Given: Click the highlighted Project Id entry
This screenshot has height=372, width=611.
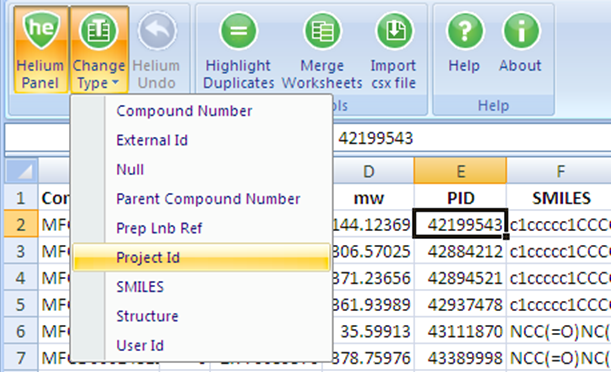Looking at the screenshot, I should (x=201, y=257).
